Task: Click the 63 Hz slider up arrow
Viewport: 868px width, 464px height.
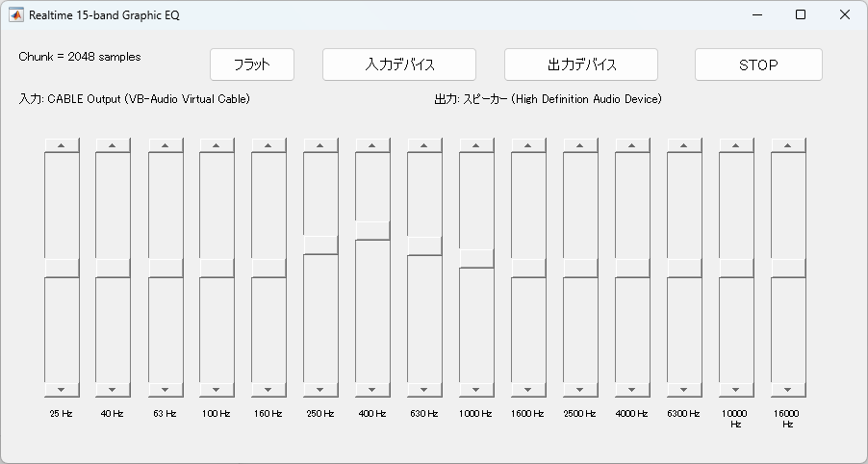Action: pyautogui.click(x=165, y=145)
